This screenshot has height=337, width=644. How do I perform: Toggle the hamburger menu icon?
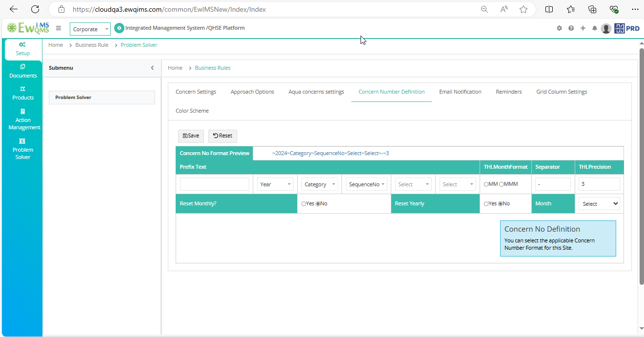tap(59, 28)
